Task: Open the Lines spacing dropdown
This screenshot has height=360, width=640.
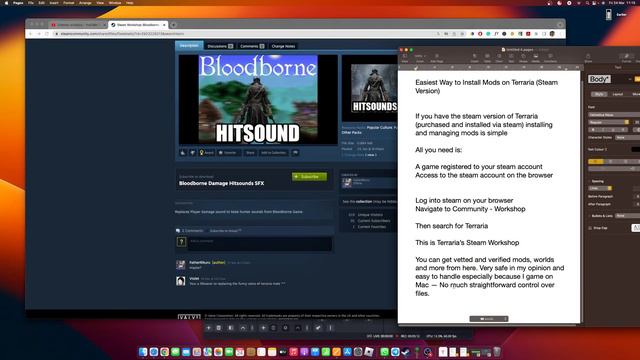Action: coord(600,188)
